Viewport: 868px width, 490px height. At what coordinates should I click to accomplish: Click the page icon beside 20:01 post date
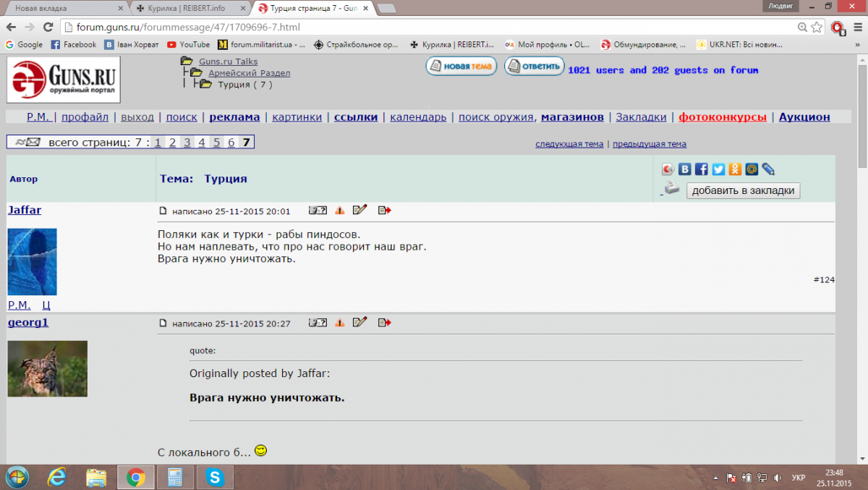[163, 211]
